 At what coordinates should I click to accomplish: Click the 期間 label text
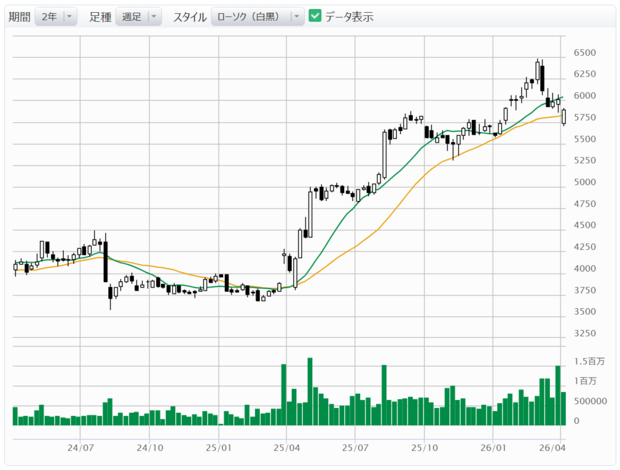tap(18, 17)
